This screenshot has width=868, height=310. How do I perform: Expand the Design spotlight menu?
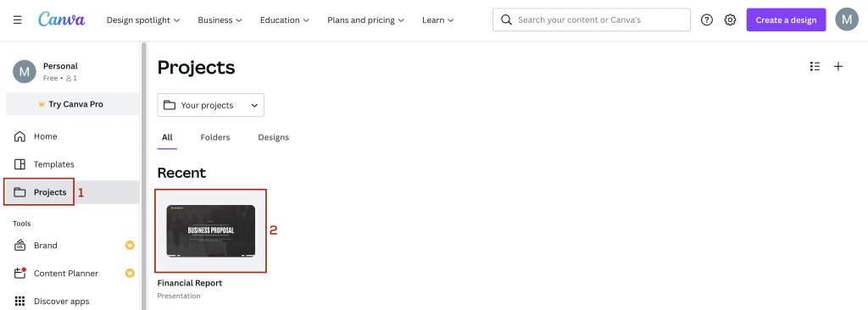tap(143, 20)
